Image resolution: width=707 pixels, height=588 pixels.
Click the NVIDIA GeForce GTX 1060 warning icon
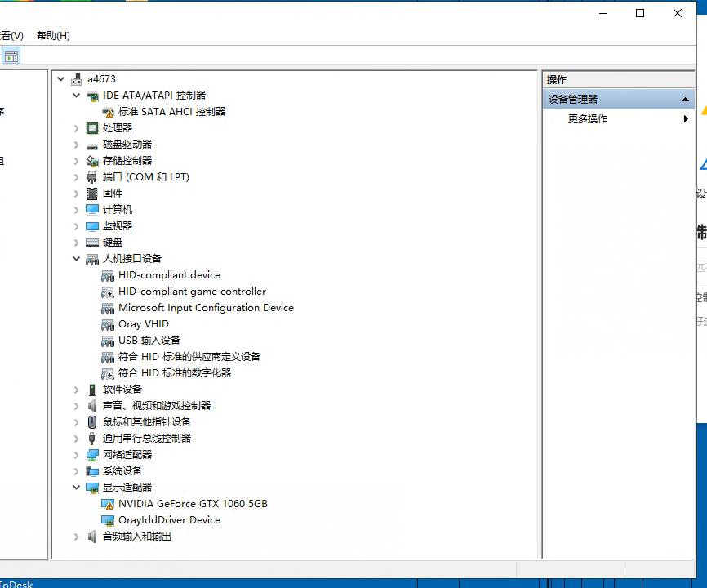108,504
